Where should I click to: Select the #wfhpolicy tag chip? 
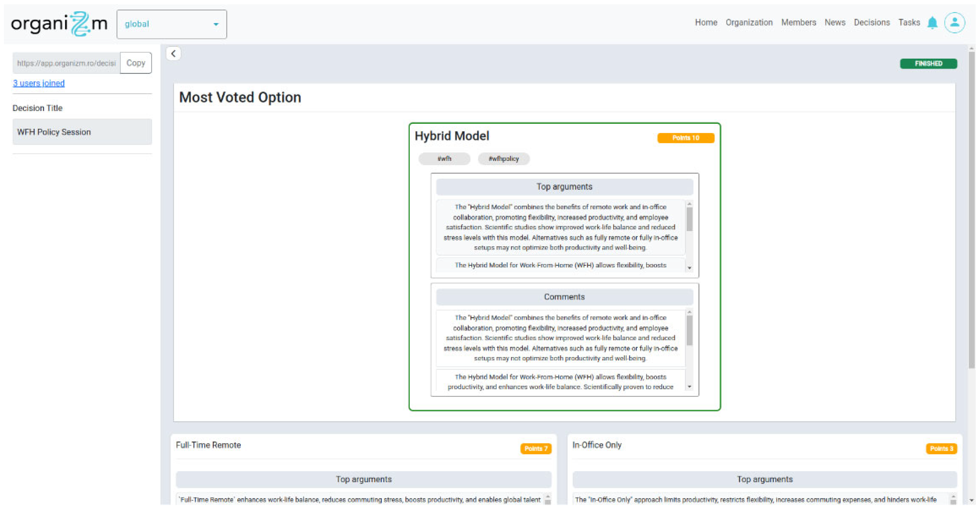tap(503, 159)
